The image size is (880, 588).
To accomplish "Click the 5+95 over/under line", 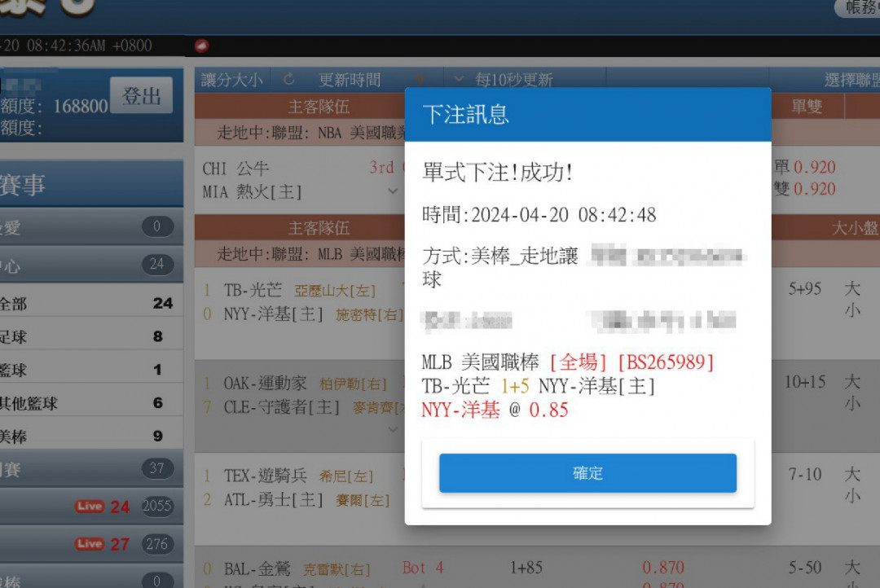I will (x=804, y=289).
